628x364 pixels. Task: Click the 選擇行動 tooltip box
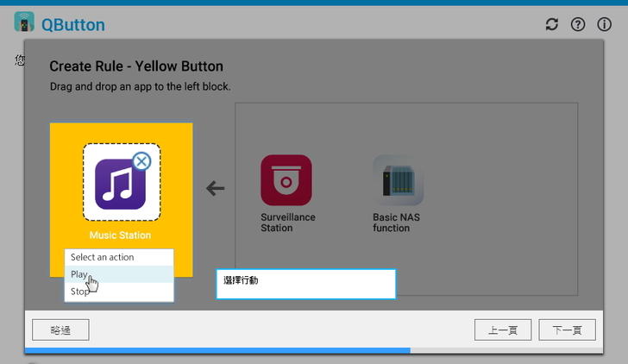click(306, 284)
